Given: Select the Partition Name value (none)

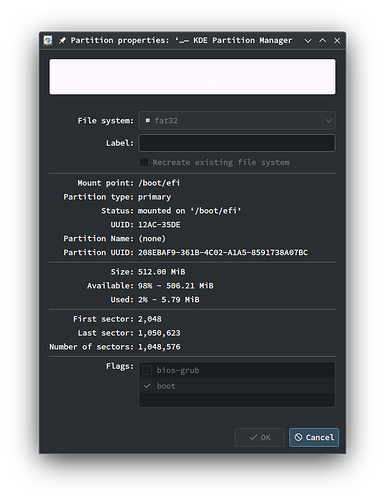Looking at the screenshot, I should (152, 239).
